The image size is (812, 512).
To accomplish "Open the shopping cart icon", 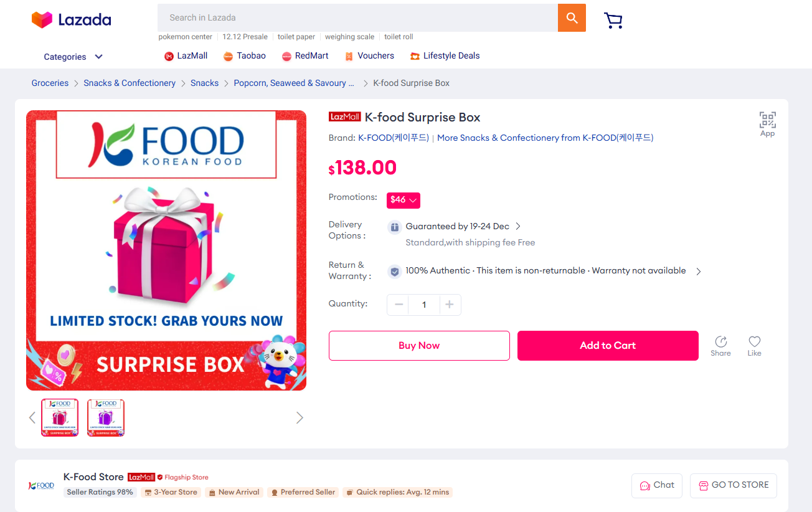I will click(x=613, y=21).
